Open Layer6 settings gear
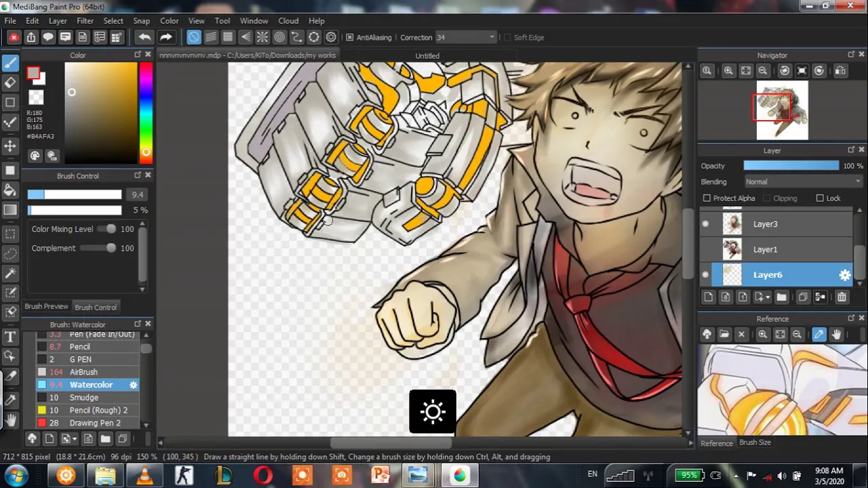This screenshot has width=868, height=488. point(844,275)
